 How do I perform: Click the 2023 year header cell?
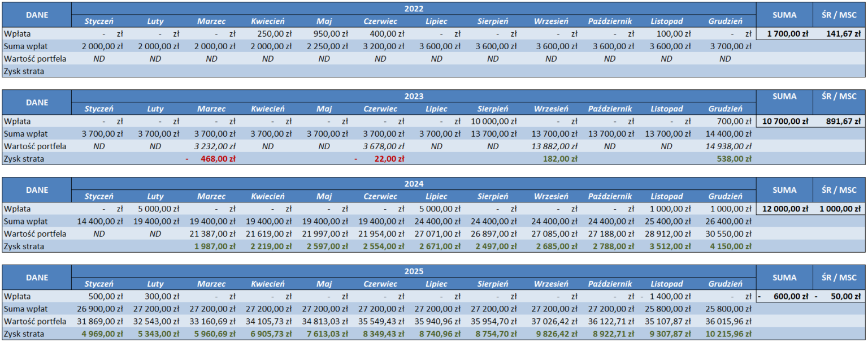(414, 96)
